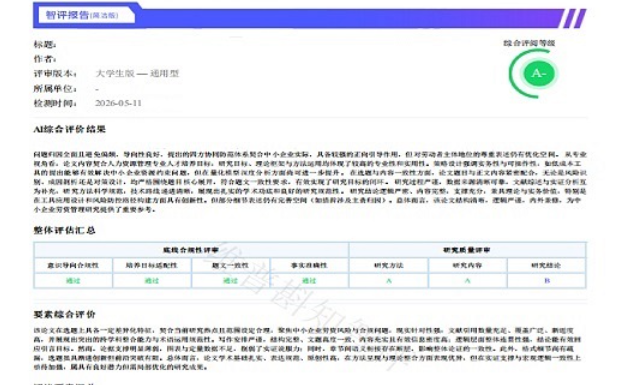Image resolution: width=620 pixels, height=385 pixels.
Task: Click the 大学生版 — 通用型 version value
Action: 137,74
